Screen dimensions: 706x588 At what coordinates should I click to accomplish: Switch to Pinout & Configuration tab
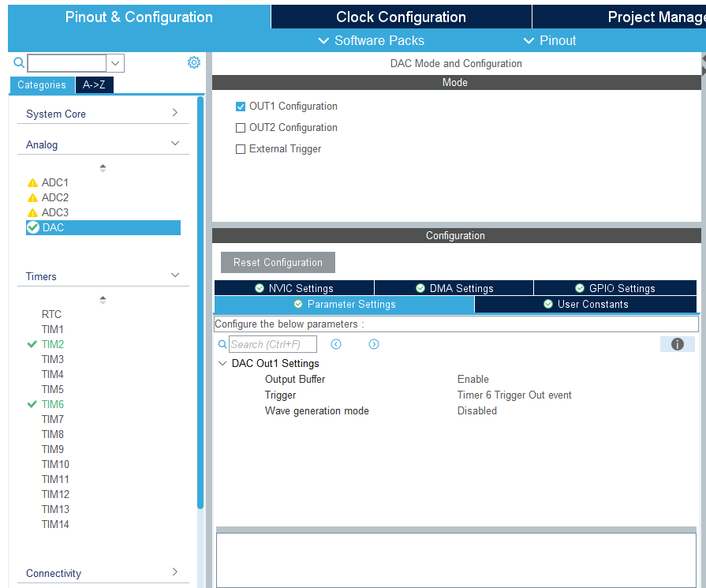click(x=139, y=17)
